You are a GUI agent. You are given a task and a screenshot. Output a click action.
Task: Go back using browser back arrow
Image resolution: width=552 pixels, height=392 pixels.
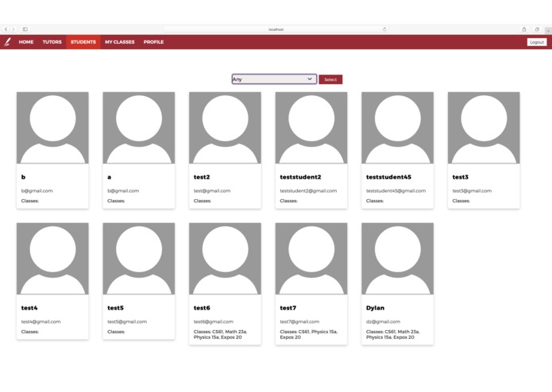[x=6, y=29]
